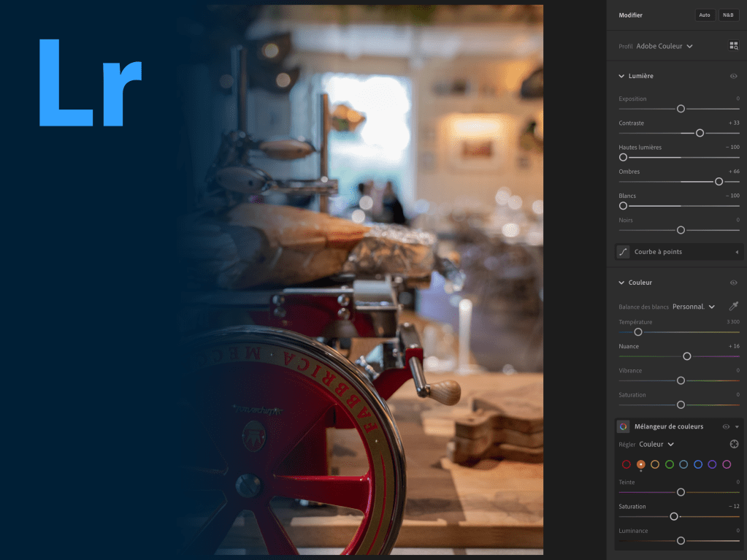
Task: Activate the targeted adjustment tool in color mixer
Action: [x=734, y=444]
